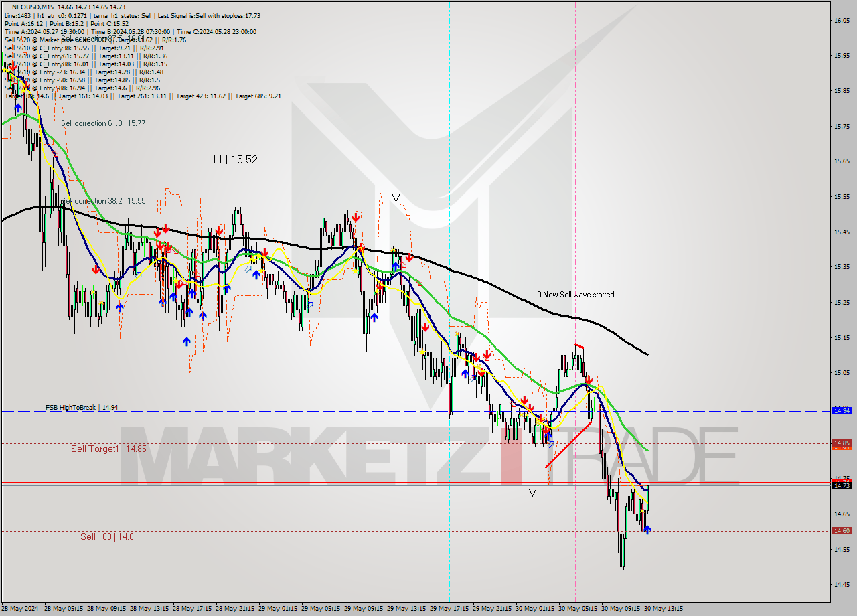Click the black 14.73 current price tag
The image size is (857, 616).
[x=842, y=485]
